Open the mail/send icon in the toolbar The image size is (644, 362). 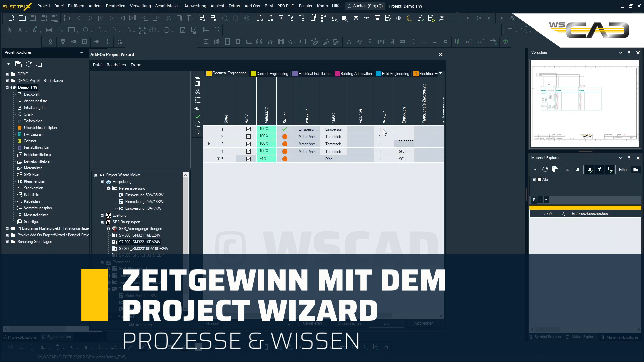(366, 18)
